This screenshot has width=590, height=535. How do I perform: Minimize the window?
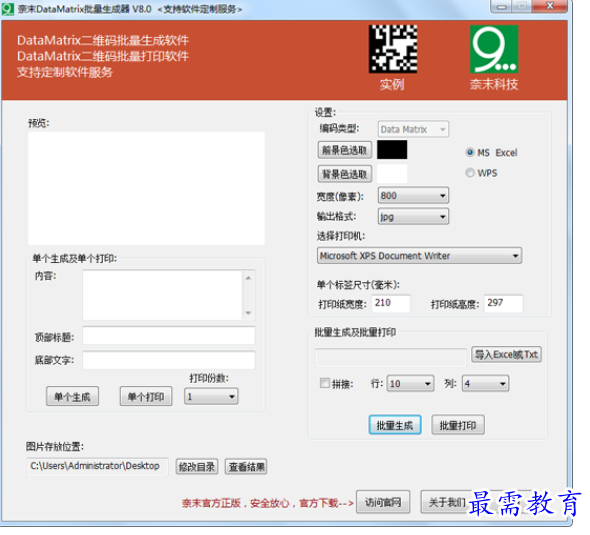coord(501,6)
